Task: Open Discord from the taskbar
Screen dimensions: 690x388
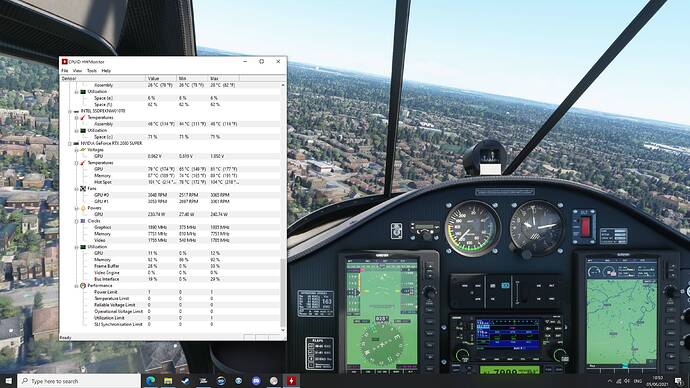Action: (256, 381)
